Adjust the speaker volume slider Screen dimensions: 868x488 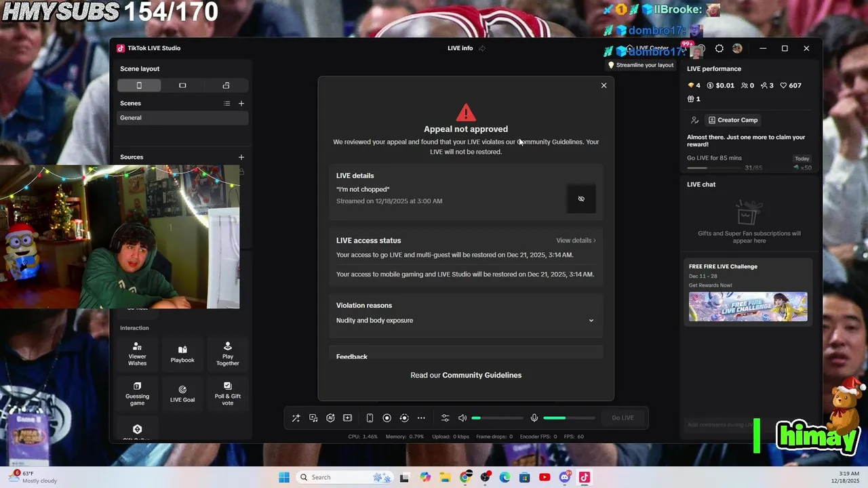(498, 418)
